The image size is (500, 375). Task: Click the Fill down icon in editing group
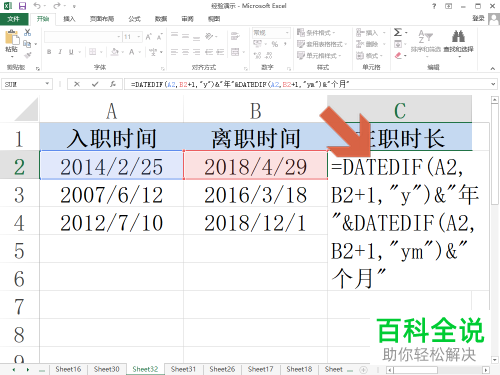[x=398, y=44]
